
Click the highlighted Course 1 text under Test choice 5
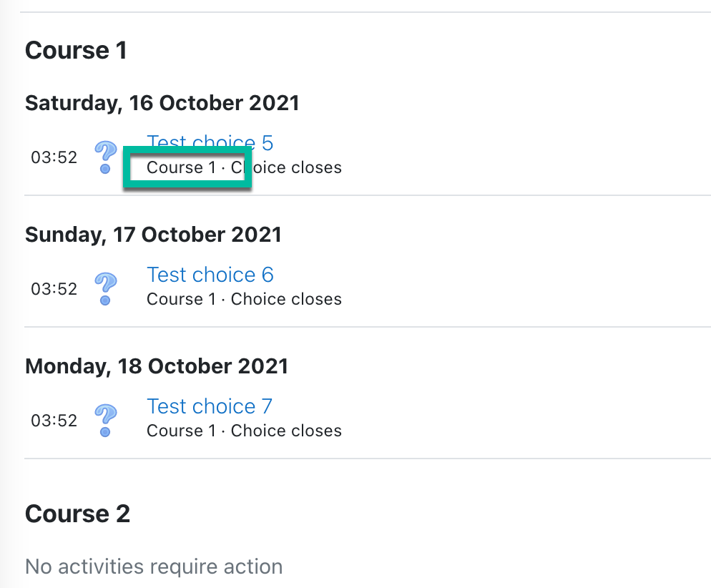point(181,167)
